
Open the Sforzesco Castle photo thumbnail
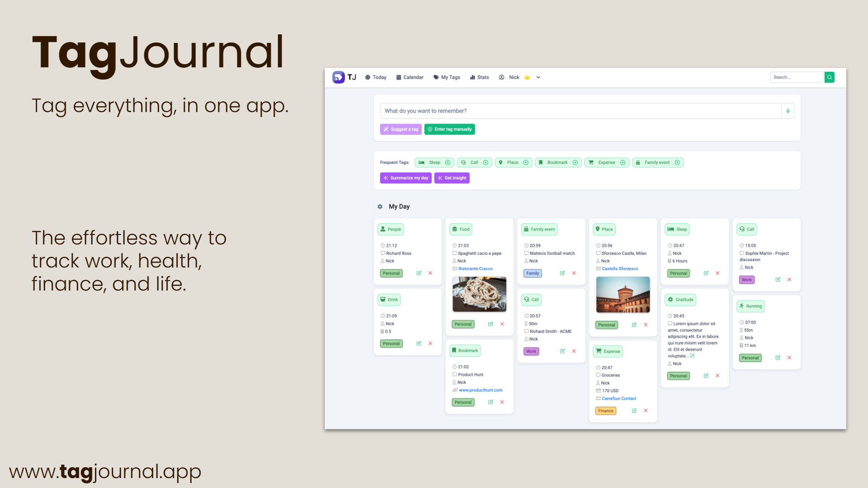[623, 295]
